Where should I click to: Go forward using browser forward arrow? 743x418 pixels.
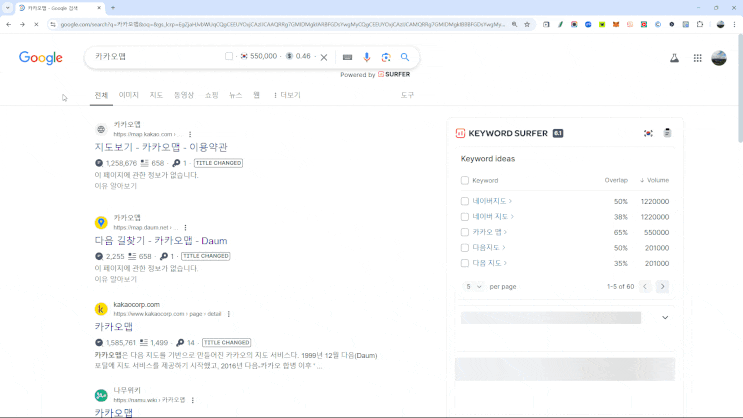pos(22,24)
